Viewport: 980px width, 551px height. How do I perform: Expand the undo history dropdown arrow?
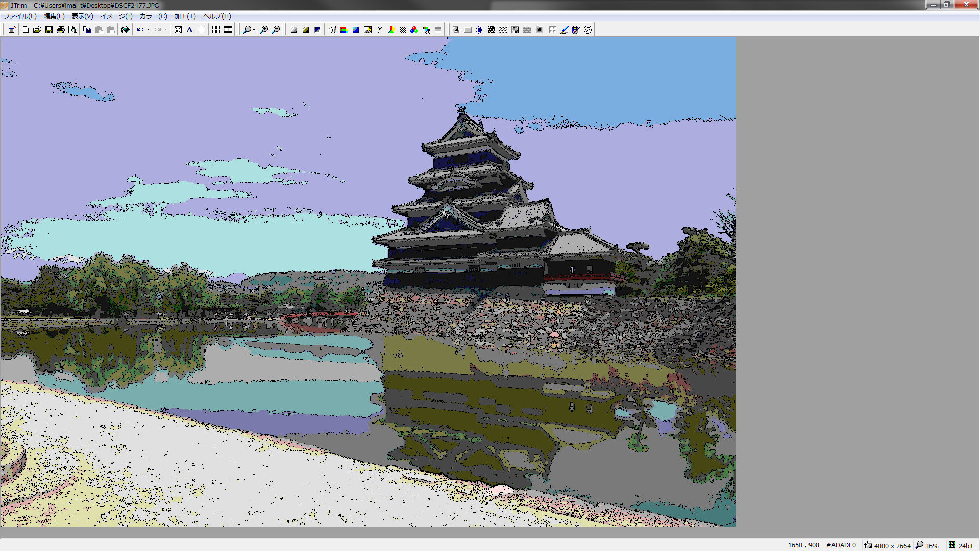pos(148,30)
